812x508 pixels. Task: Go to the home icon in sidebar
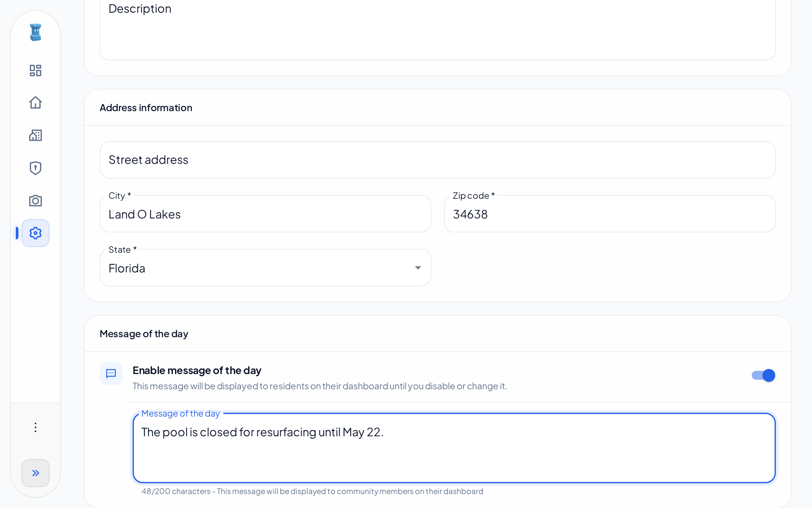[x=35, y=103]
